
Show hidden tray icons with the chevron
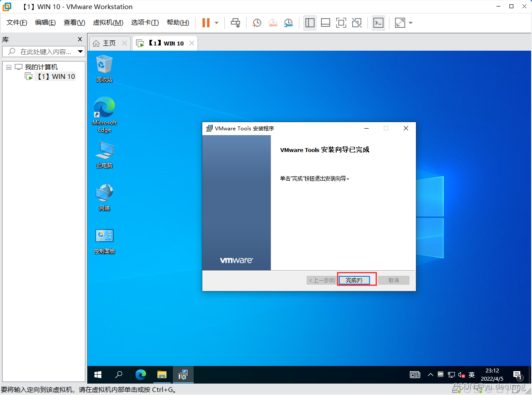click(x=430, y=375)
